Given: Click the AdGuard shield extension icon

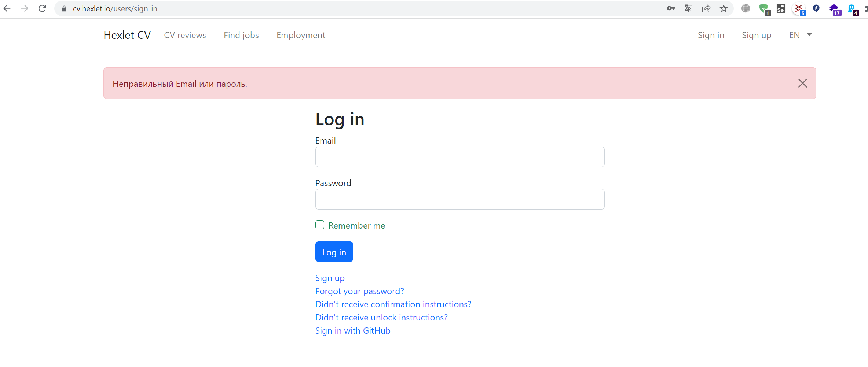Looking at the screenshot, I should pyautogui.click(x=765, y=8).
